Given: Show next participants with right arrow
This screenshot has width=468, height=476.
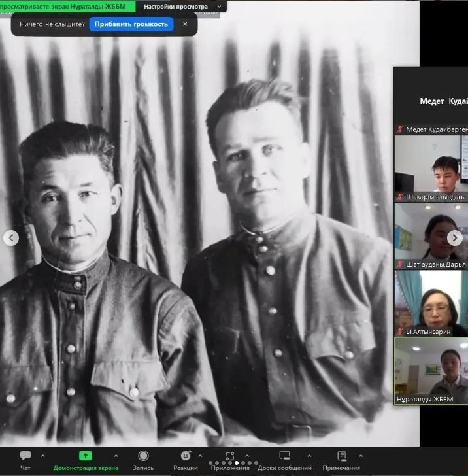Looking at the screenshot, I should (454, 238).
